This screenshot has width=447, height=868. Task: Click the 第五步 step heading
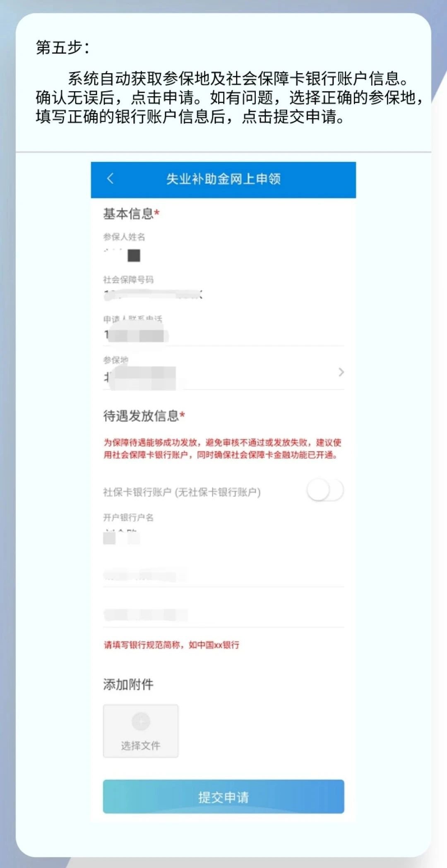click(62, 47)
